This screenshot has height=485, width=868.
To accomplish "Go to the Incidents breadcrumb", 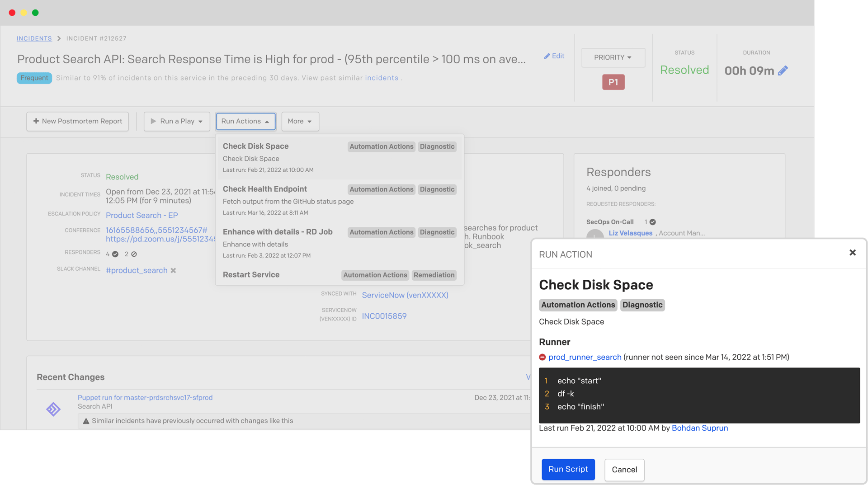I will (x=34, y=38).
